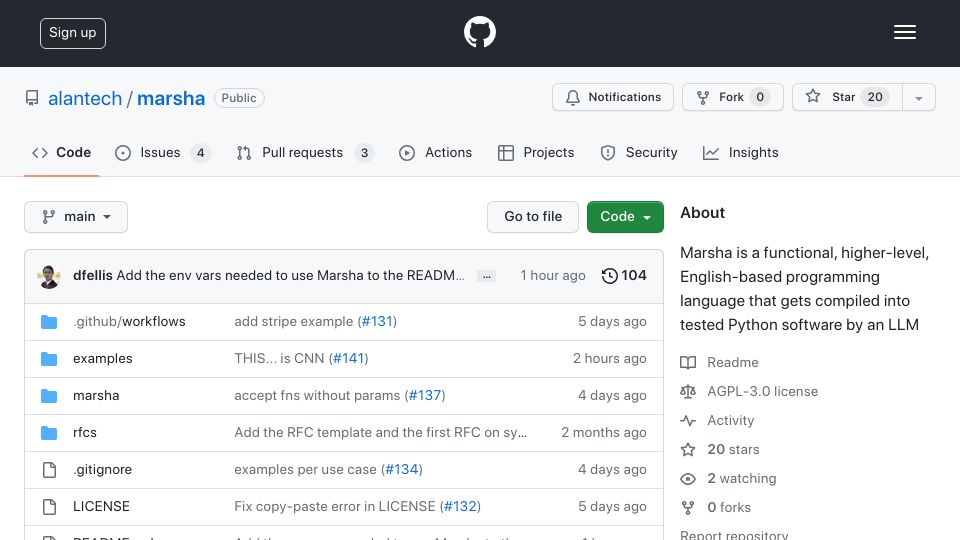Click the Go to file button

coord(533,217)
